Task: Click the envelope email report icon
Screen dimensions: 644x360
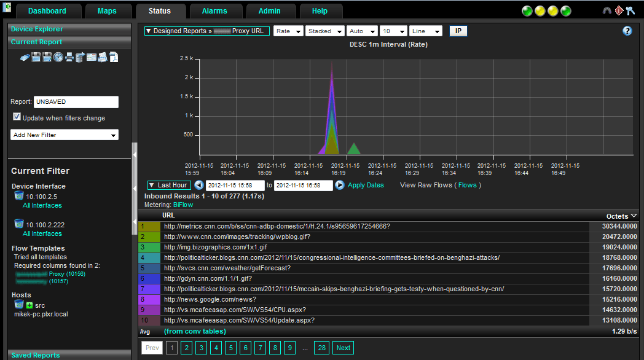Action: pyautogui.click(x=102, y=58)
